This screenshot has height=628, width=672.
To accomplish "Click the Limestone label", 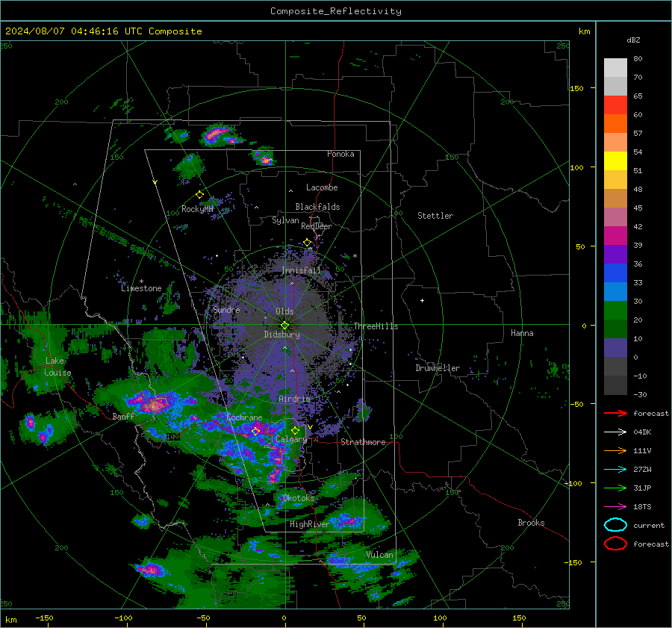I will point(141,288).
